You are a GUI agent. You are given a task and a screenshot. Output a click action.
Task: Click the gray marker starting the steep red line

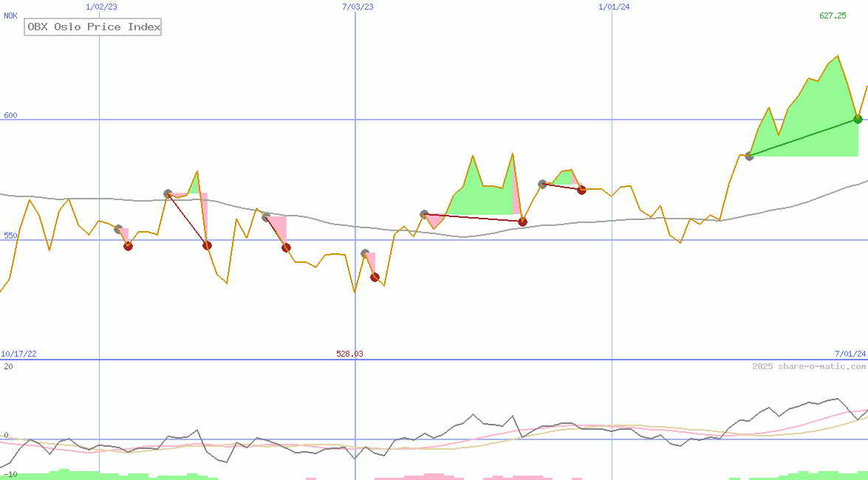tap(168, 194)
